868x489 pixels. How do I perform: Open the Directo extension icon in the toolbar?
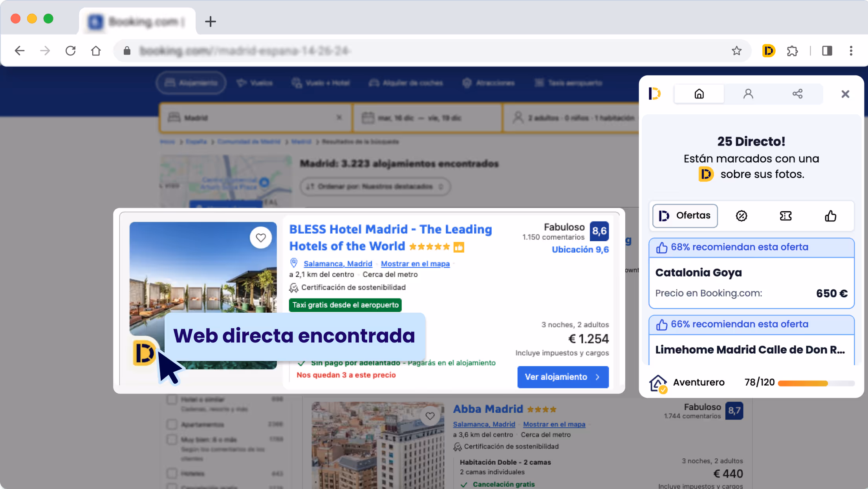point(768,51)
